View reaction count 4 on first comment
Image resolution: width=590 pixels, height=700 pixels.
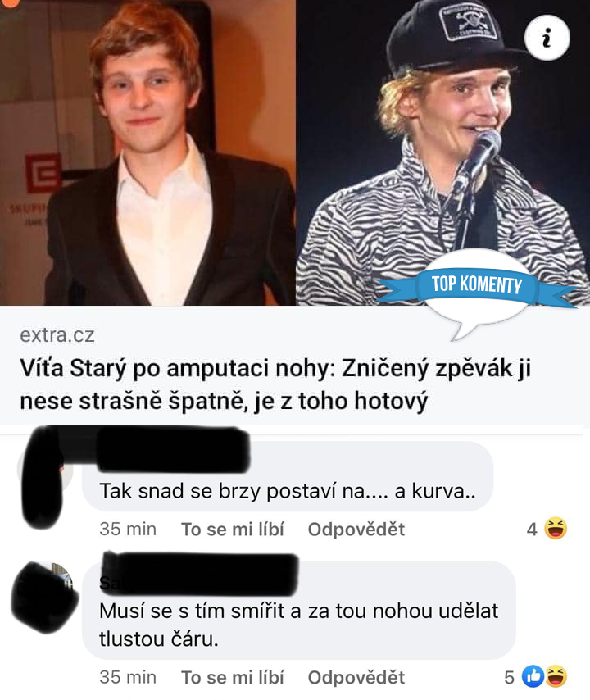532,530
